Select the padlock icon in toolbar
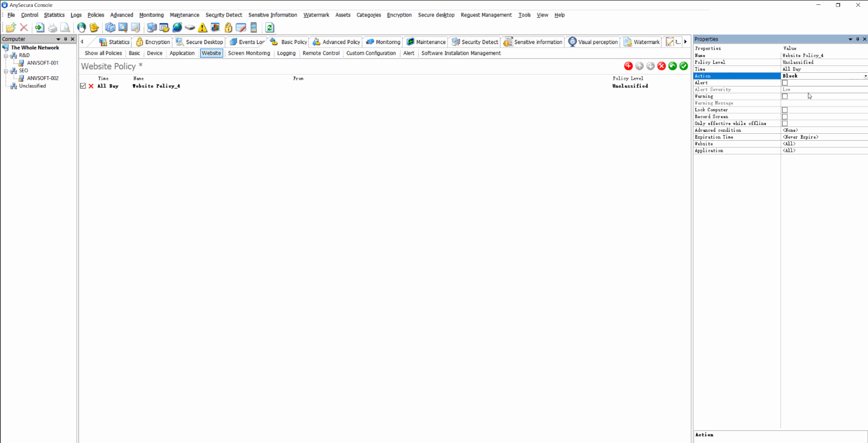 pos(228,28)
